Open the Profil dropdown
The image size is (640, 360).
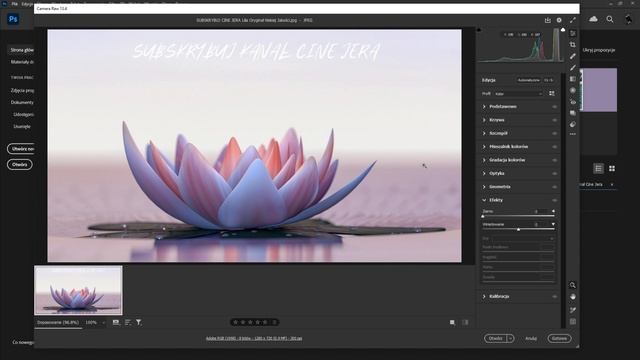[x=518, y=93]
